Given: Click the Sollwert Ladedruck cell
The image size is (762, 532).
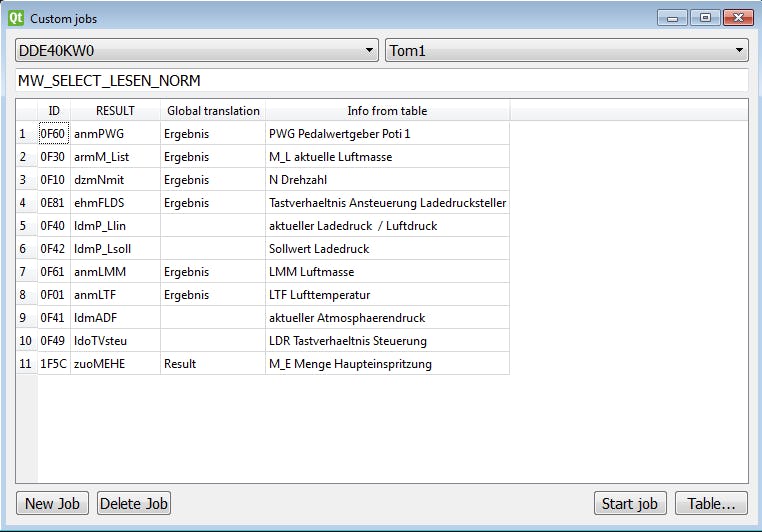Looking at the screenshot, I should pos(387,249).
